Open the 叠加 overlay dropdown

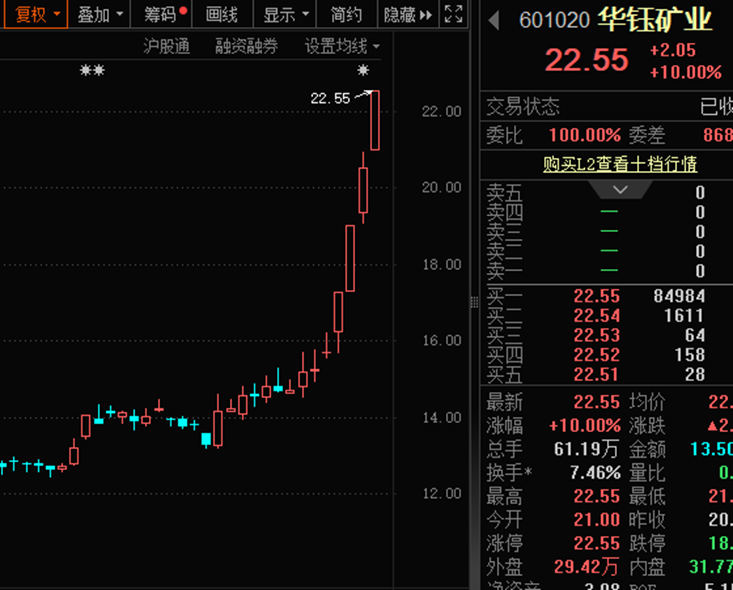102,14
